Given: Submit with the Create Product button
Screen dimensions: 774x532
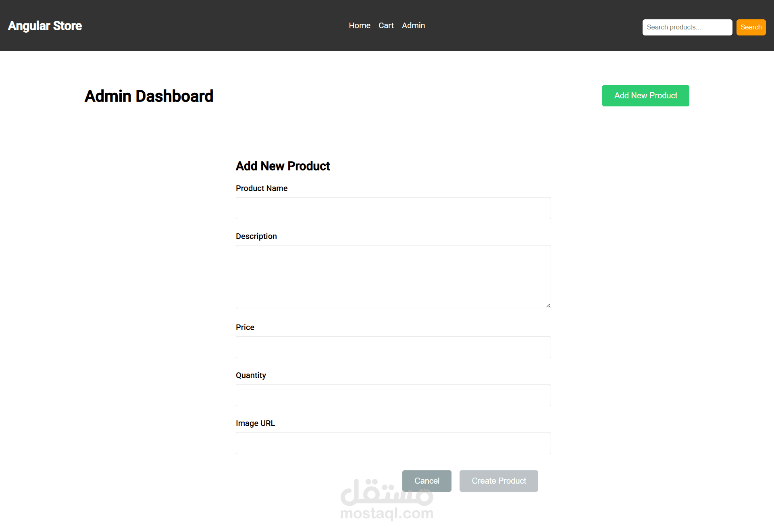Looking at the screenshot, I should point(498,481).
